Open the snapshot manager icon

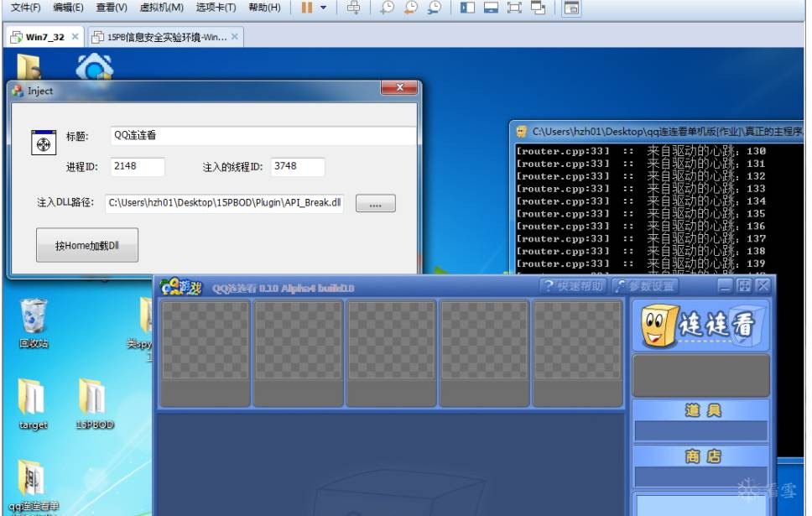[435, 8]
